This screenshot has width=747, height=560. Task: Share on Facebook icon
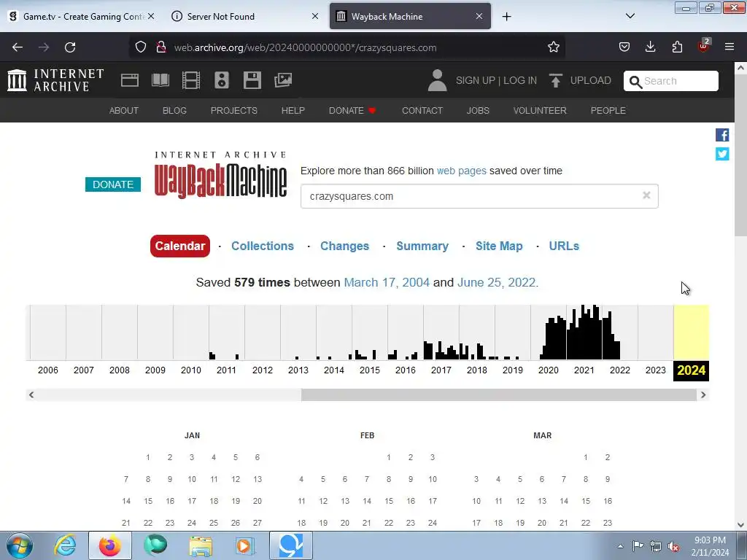[x=722, y=135]
